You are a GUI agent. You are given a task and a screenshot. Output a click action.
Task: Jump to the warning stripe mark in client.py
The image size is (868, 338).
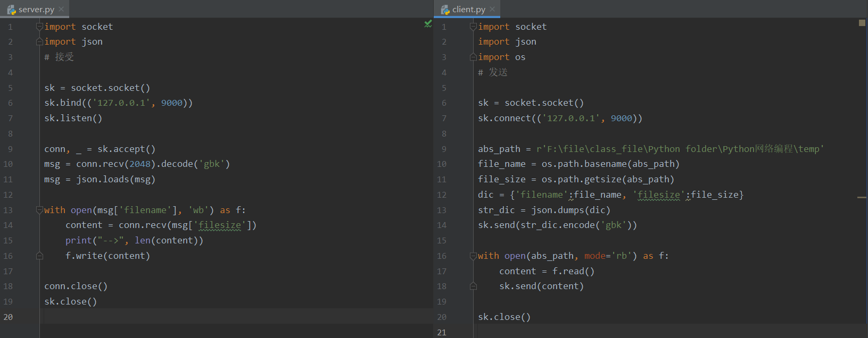(x=862, y=197)
